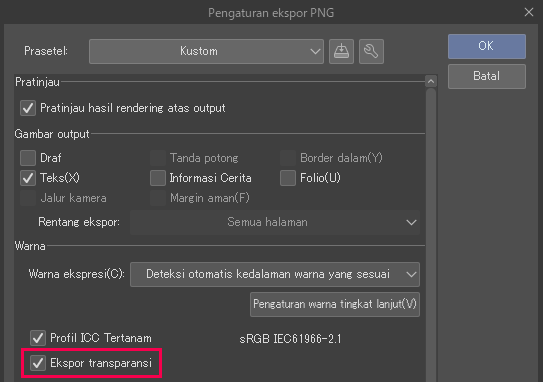Click the Margin aman(F) checkbox
This screenshot has height=382, width=543.
tap(158, 198)
